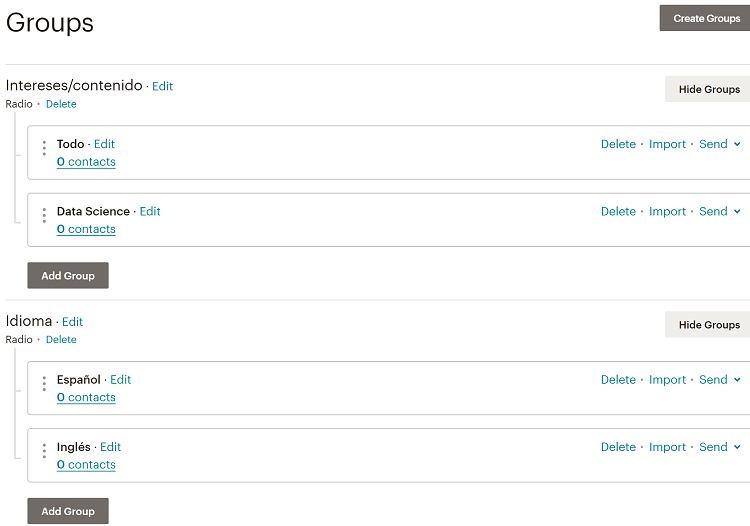Delete the Idioma group category
This screenshot has height=526, width=750.
pos(61,340)
